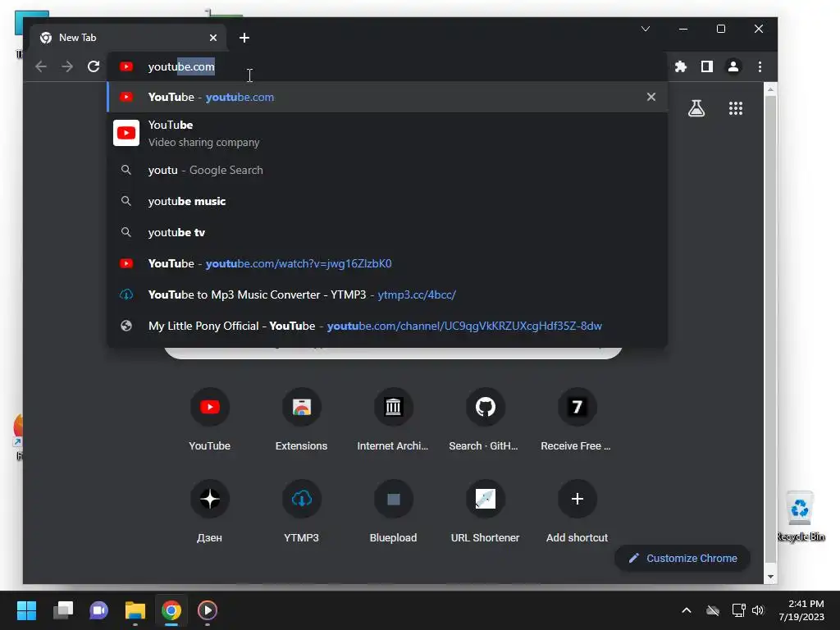Open the URL Shortener shortcut tile
The image size is (840, 630).
coord(485,512)
